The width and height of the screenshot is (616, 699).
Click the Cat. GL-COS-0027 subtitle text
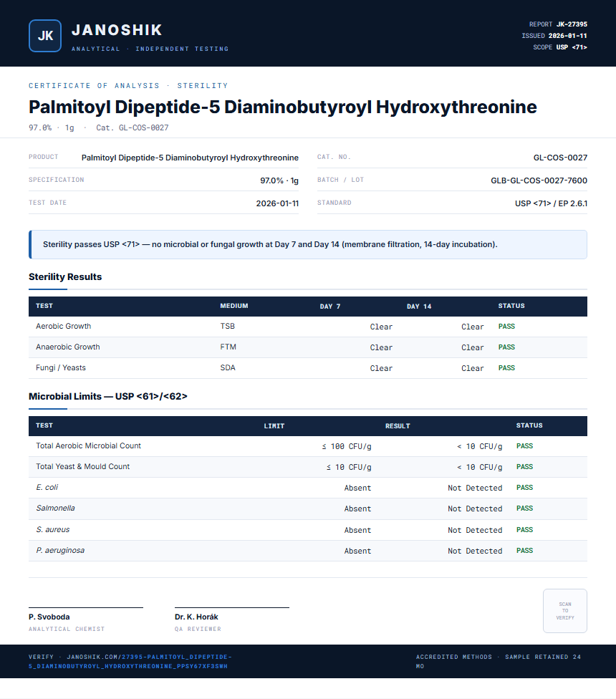133,127
